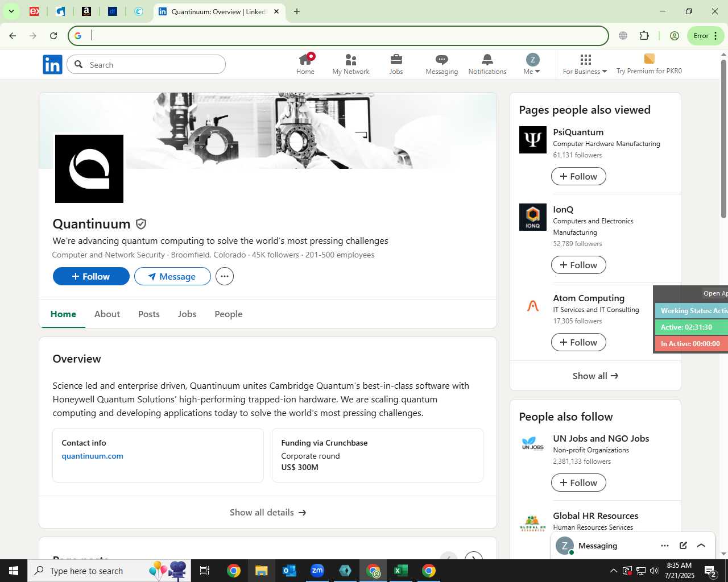
Task: Open Atom Computing page
Action: pos(589,298)
